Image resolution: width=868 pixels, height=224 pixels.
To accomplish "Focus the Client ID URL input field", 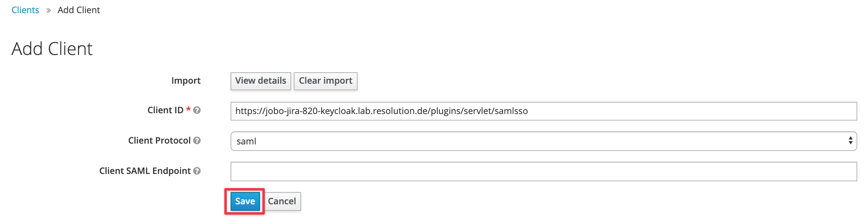I will coord(544,111).
